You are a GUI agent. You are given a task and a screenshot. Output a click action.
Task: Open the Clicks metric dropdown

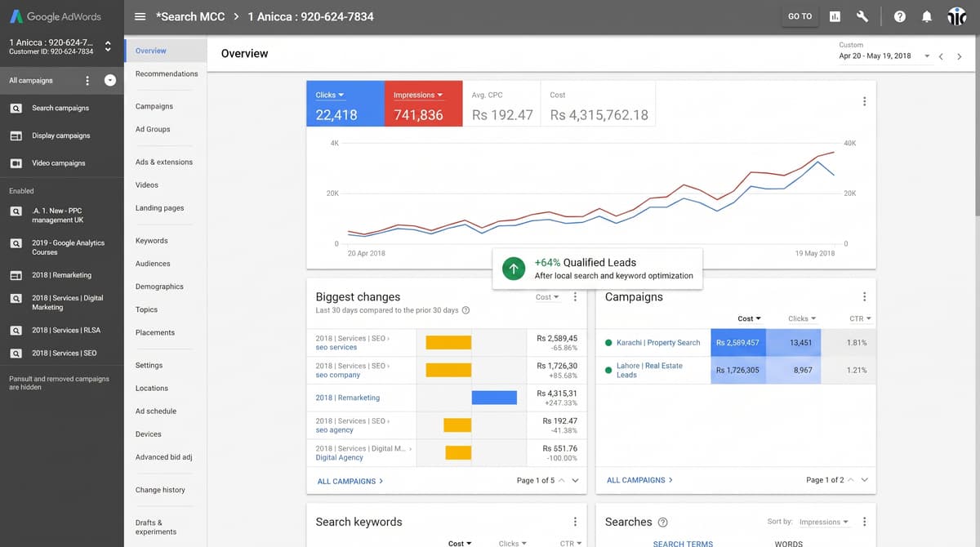tap(330, 95)
